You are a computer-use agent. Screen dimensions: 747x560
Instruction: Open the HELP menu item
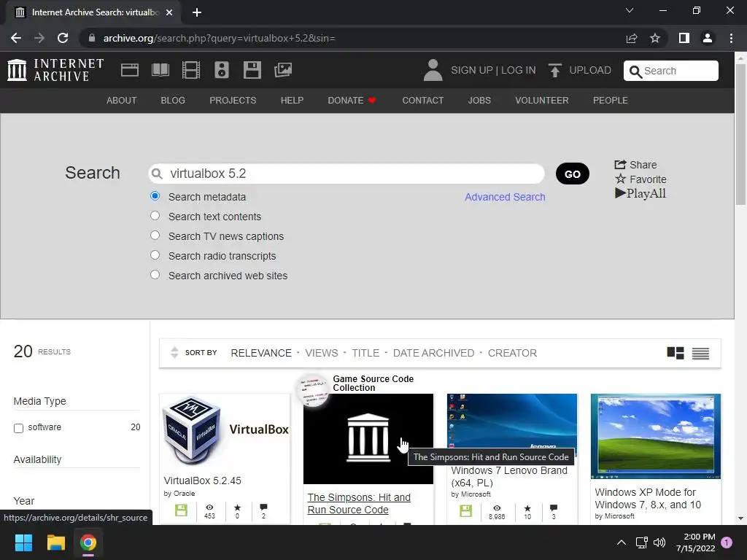[292, 101]
